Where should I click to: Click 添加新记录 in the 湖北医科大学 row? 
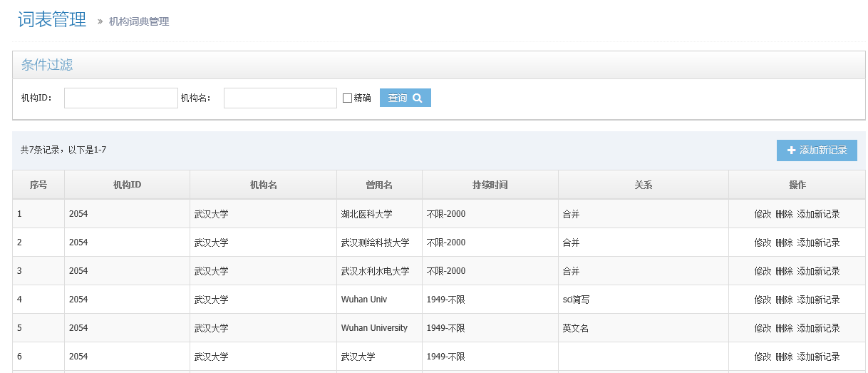(x=818, y=214)
